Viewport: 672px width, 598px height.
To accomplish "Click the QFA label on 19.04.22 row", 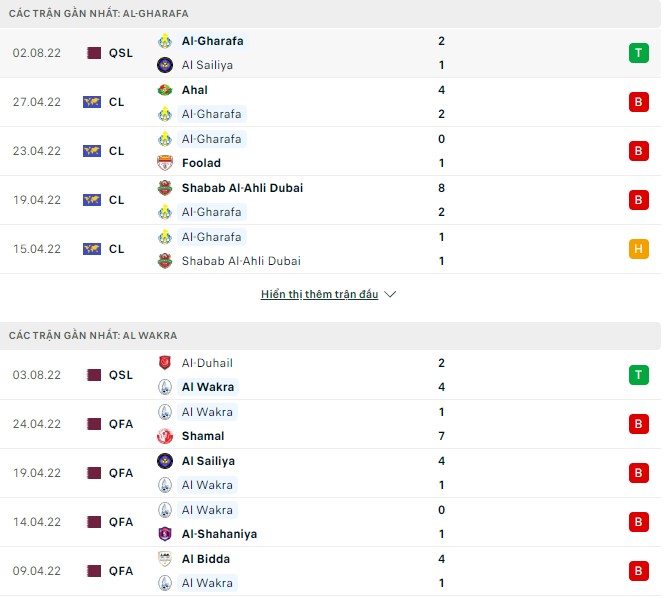I will (121, 473).
